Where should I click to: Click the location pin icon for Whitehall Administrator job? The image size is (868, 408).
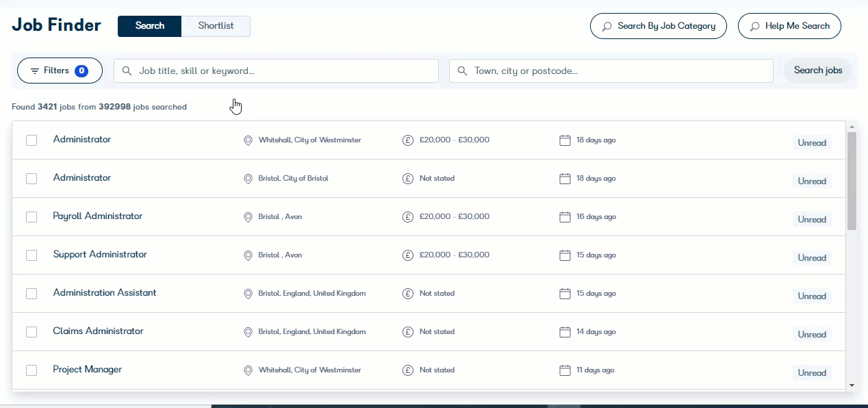(248, 140)
